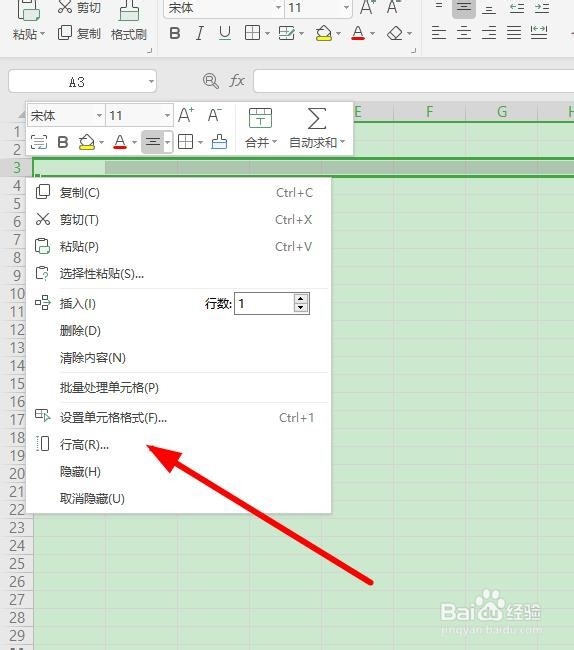The image size is (574, 650).
Task: Choose 粘贴(P) from context menu
Action: click(x=178, y=247)
